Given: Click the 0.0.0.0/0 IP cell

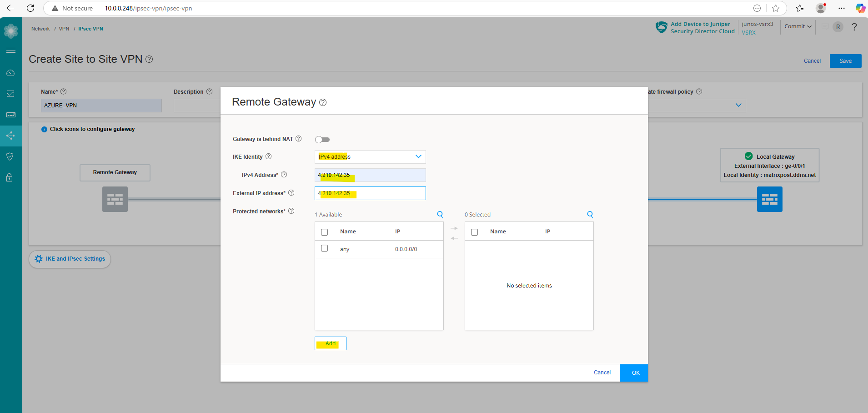Looking at the screenshot, I should tap(406, 249).
